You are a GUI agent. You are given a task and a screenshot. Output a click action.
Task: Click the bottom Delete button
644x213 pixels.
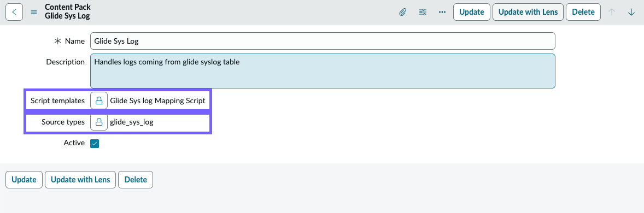coord(136,180)
